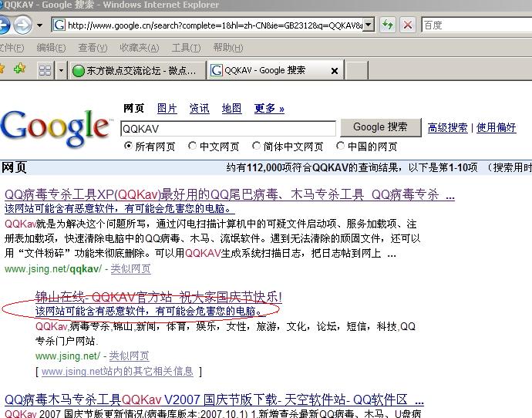Open the 编辑(E) menu
The image size is (532, 418).
click(x=51, y=48)
